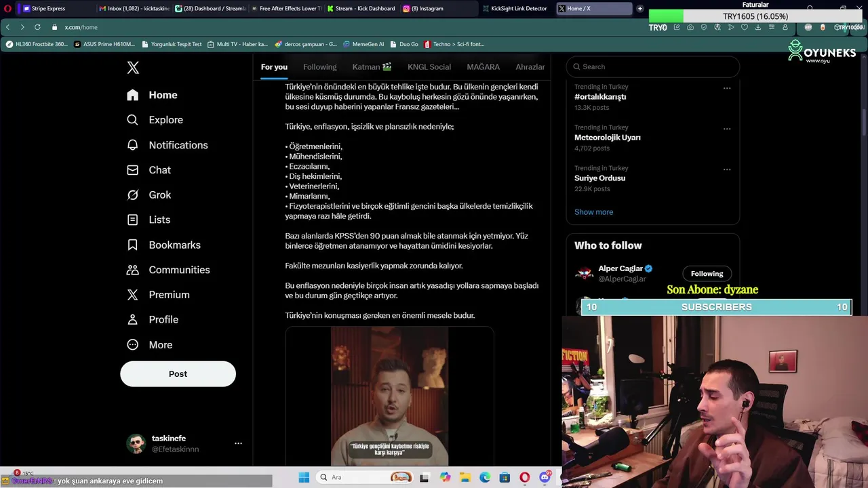Open the MemeGen AI bookmark
Image resolution: width=868 pixels, height=488 pixels.
click(363, 44)
